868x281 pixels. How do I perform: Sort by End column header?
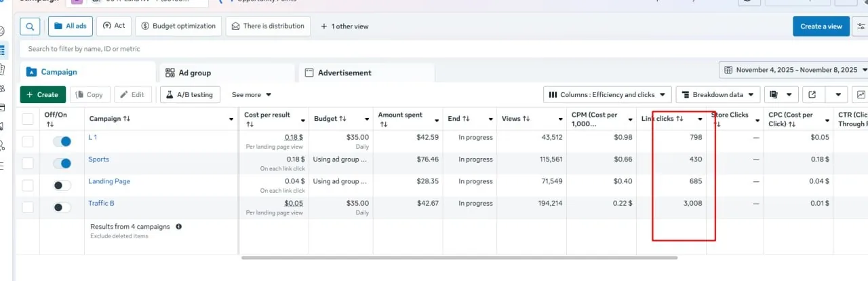pos(458,119)
